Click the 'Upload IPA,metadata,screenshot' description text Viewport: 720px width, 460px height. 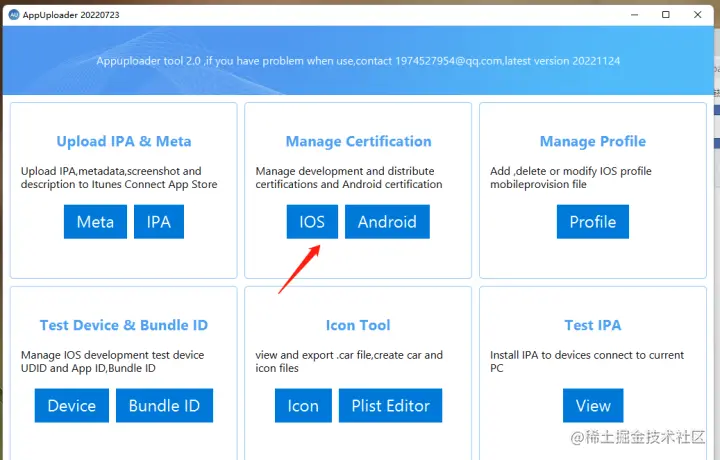[119, 178]
